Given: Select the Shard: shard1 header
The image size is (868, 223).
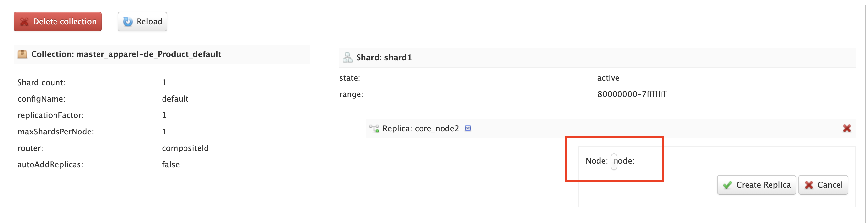Looking at the screenshot, I should click(x=384, y=57).
